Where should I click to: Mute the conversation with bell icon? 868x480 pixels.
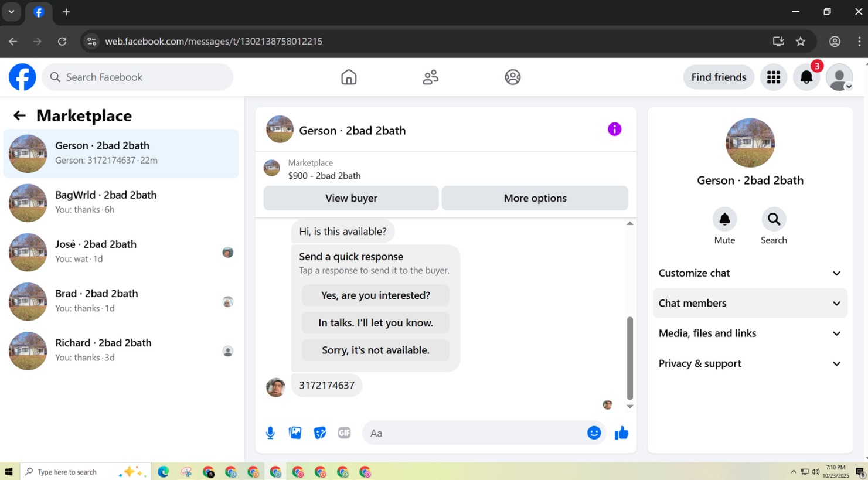(724, 219)
